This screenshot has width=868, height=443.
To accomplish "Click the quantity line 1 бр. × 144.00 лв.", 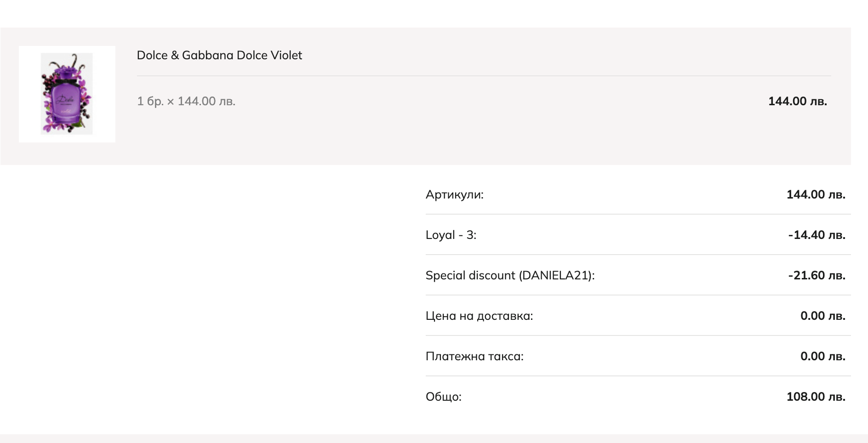I will pos(186,101).
